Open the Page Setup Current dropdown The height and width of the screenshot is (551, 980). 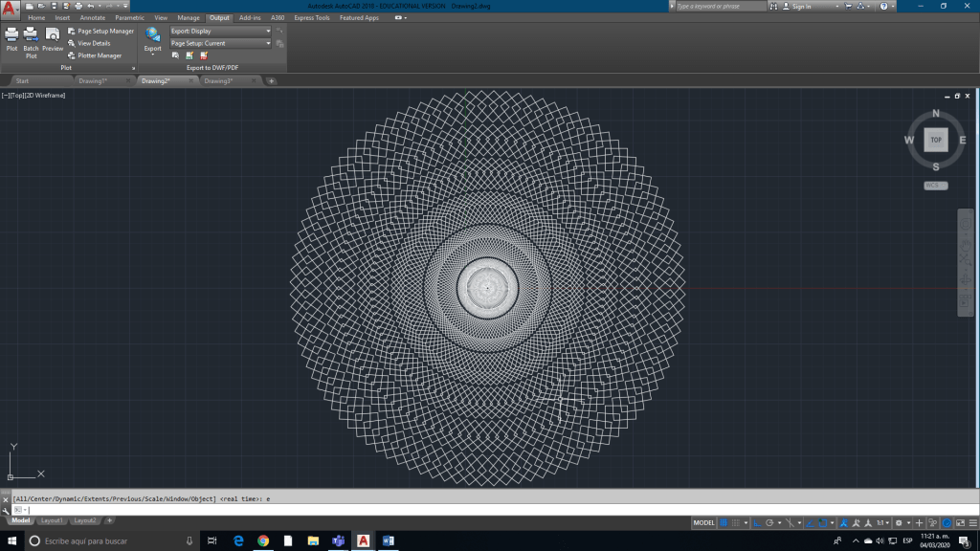click(x=268, y=43)
